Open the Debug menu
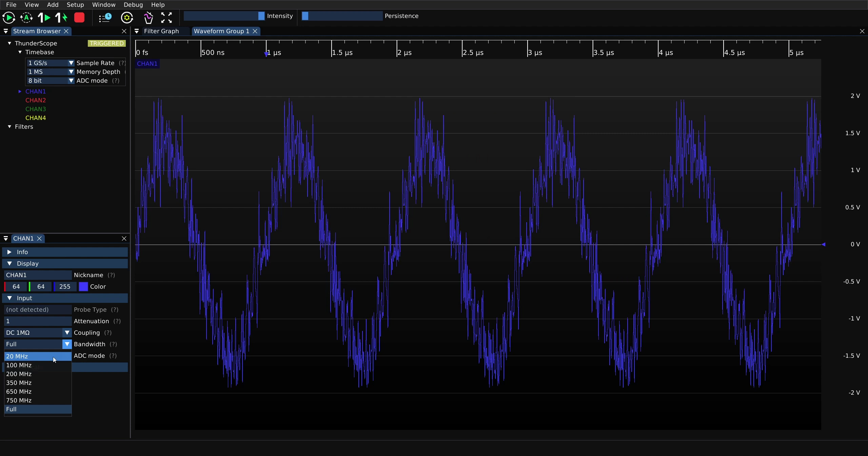The height and width of the screenshot is (456, 868). click(x=133, y=5)
